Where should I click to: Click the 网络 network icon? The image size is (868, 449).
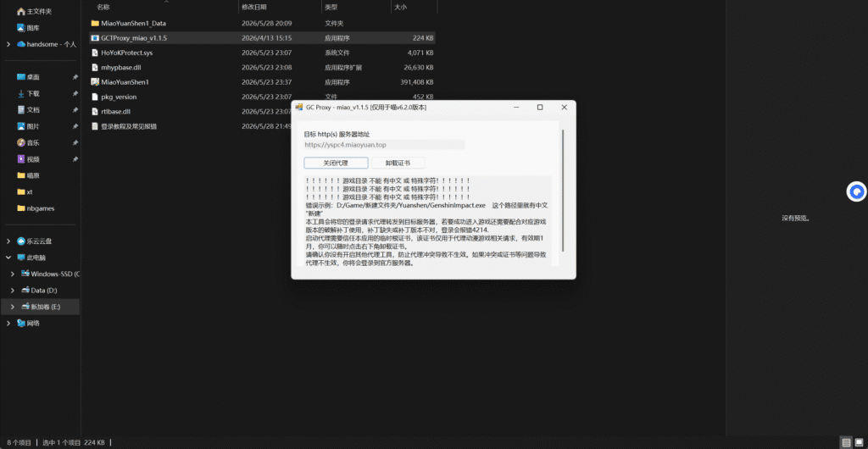click(x=21, y=323)
